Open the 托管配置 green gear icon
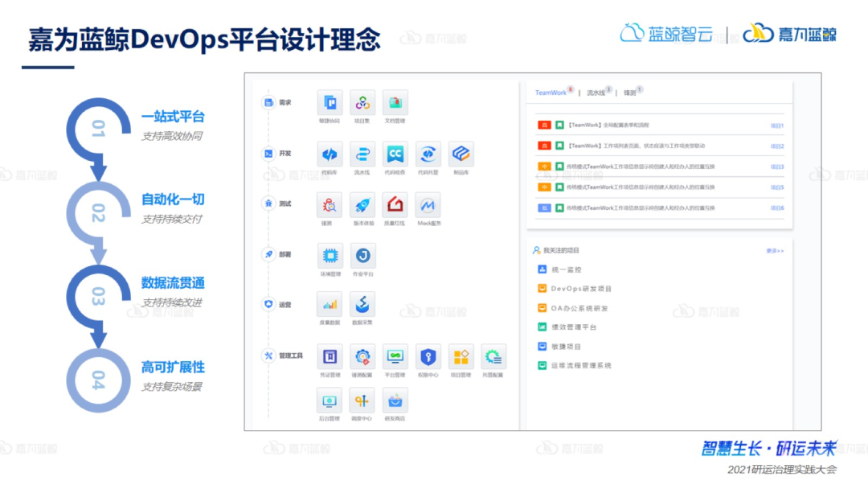This screenshot has height=489, width=868. click(493, 356)
